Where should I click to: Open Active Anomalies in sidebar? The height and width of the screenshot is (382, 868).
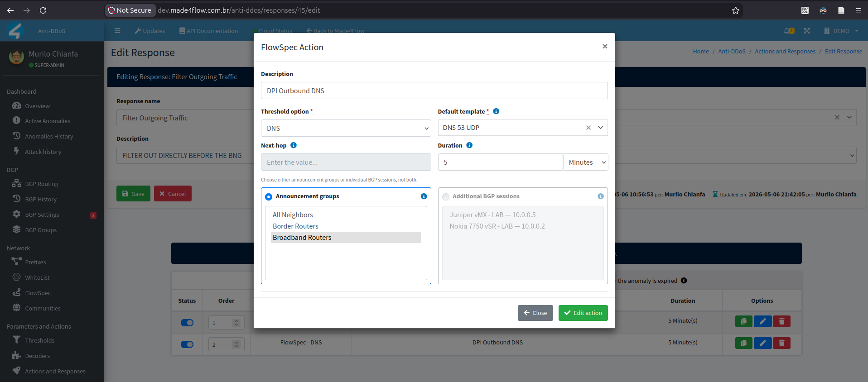(48, 121)
